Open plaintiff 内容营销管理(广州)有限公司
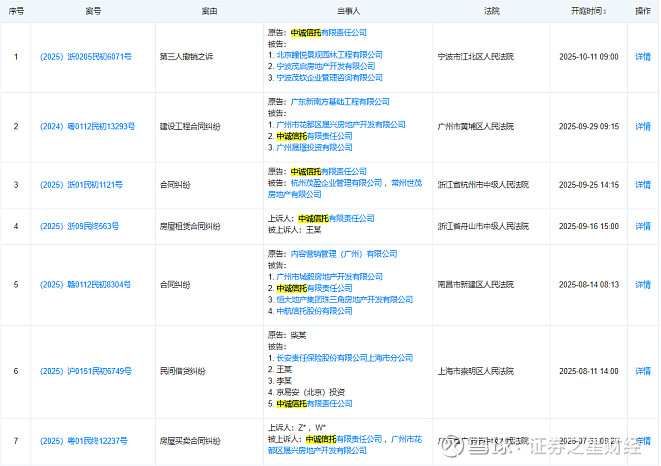661x466 pixels. [x=344, y=254]
